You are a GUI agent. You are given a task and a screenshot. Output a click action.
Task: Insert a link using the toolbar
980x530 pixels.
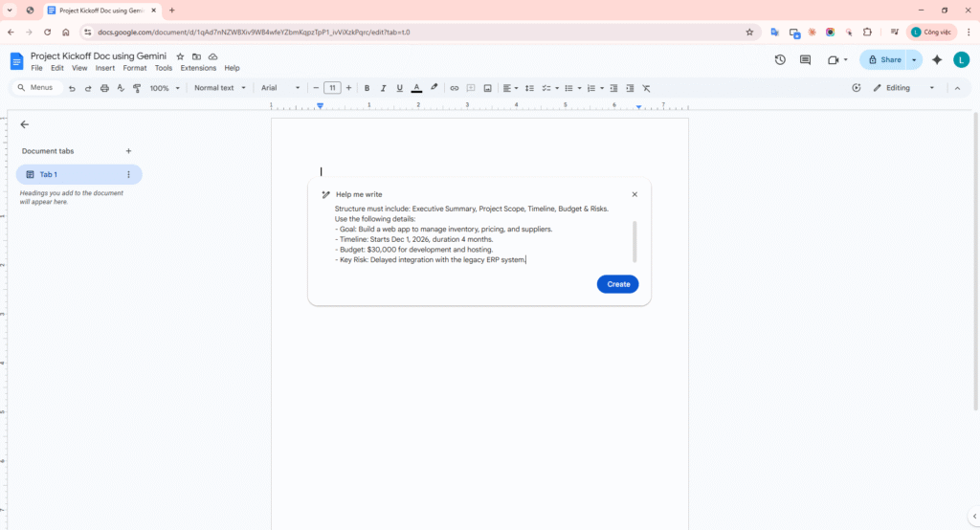pos(455,88)
